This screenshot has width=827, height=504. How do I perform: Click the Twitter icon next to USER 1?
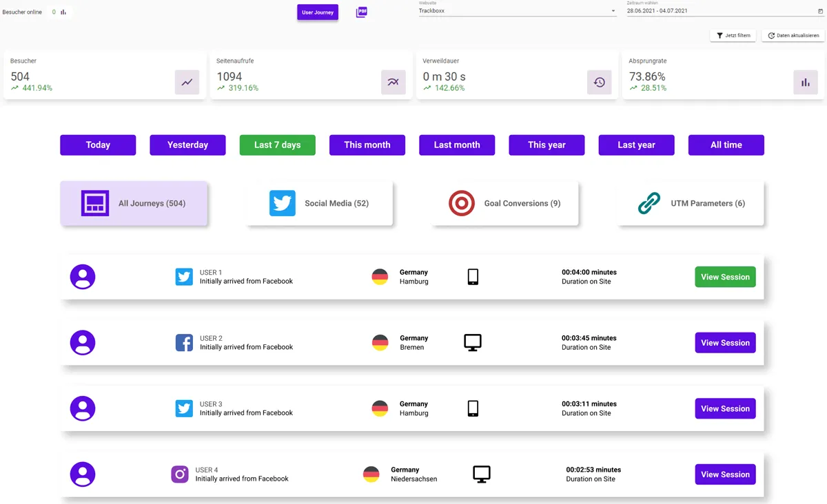point(183,276)
